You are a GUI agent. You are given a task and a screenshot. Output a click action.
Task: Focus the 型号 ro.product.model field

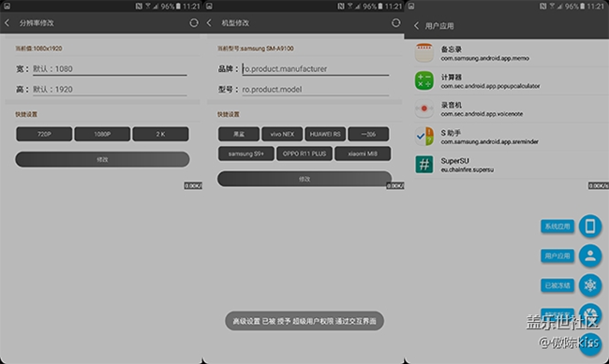[316, 89]
